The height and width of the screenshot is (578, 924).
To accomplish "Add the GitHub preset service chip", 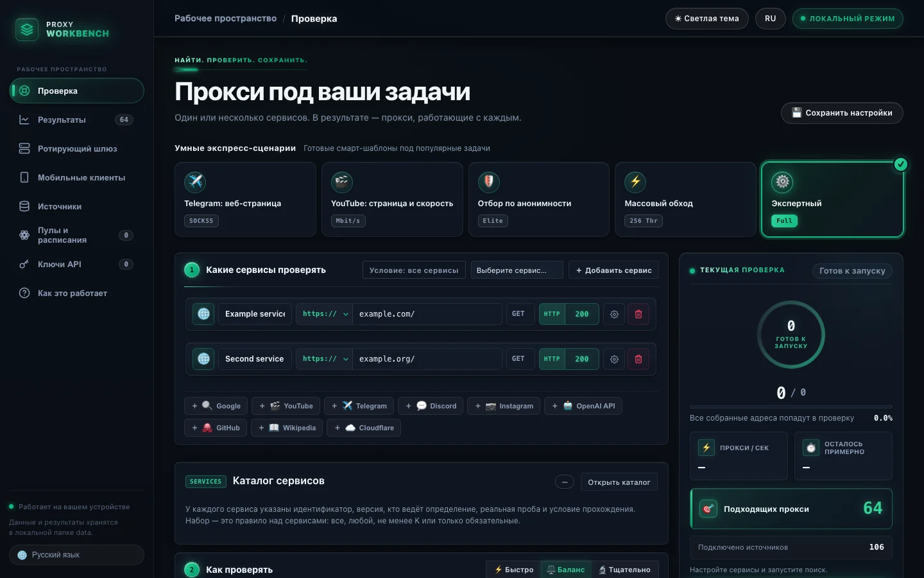I will (216, 428).
